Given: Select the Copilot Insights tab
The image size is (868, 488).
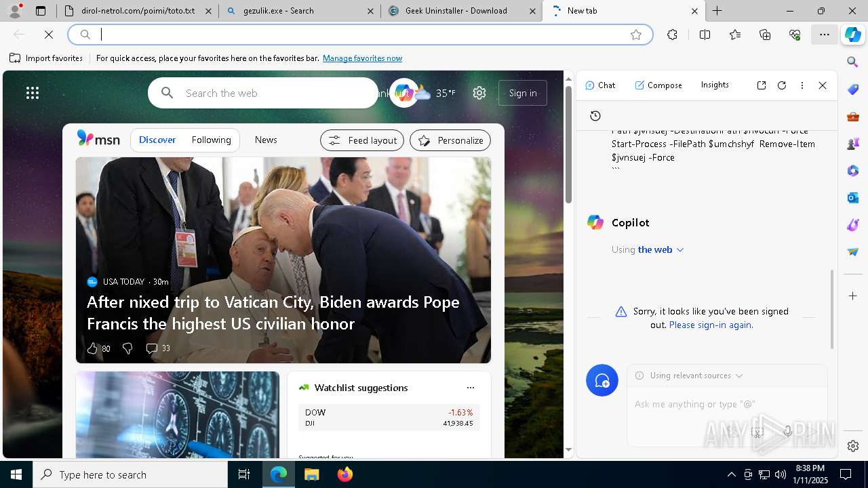Looking at the screenshot, I should point(715,85).
